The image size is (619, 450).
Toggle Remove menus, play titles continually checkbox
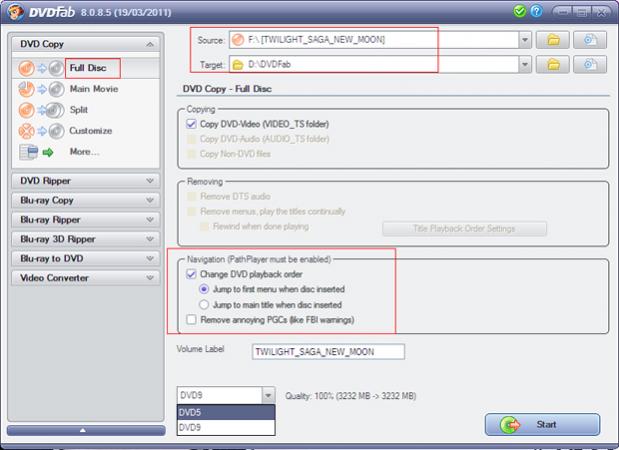click(x=191, y=212)
